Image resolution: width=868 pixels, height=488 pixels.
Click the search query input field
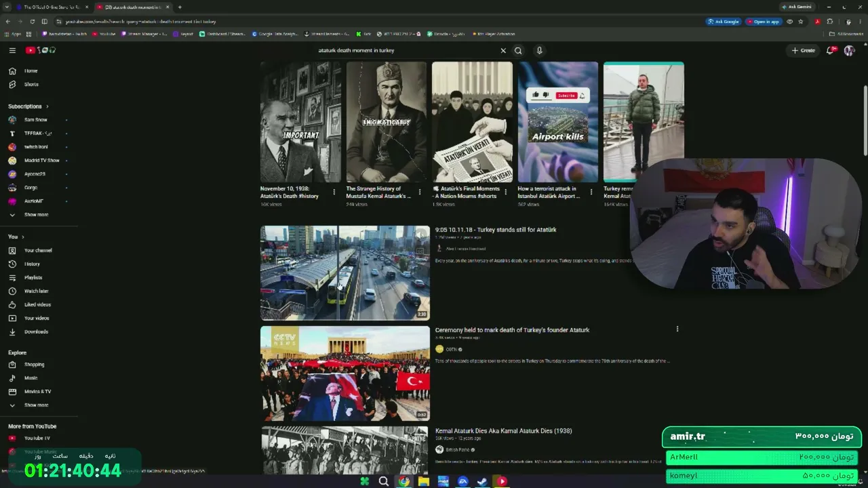[406, 50]
